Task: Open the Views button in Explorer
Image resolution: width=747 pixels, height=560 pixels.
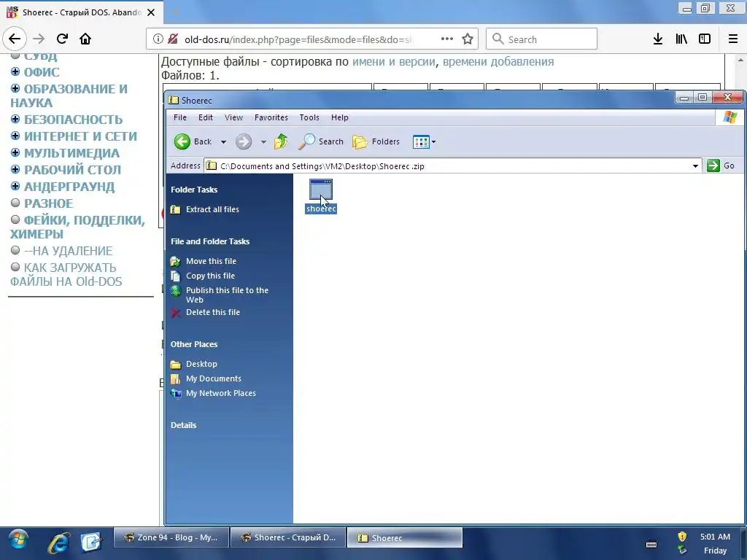Action: (421, 142)
